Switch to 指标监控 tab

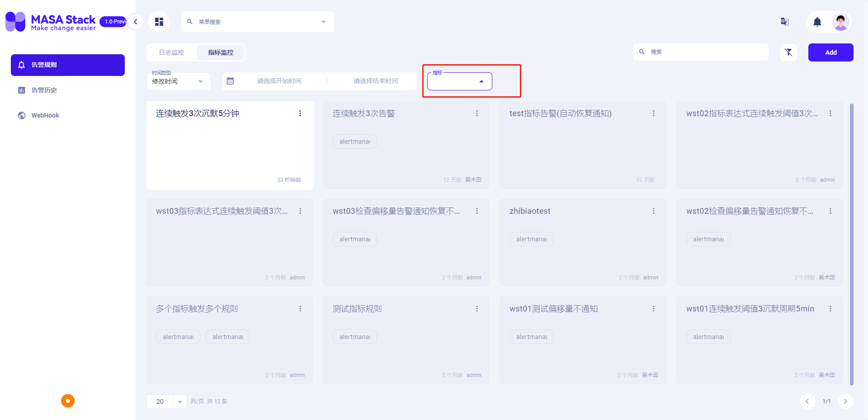pyautogui.click(x=221, y=52)
